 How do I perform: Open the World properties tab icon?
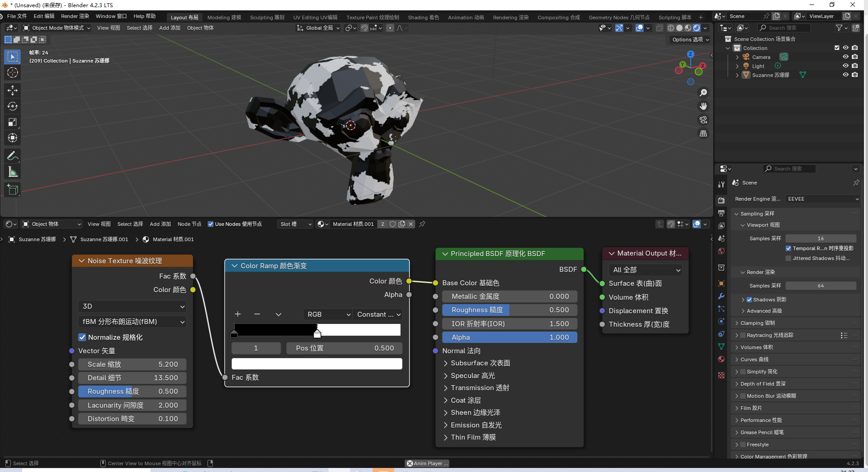coord(721,251)
